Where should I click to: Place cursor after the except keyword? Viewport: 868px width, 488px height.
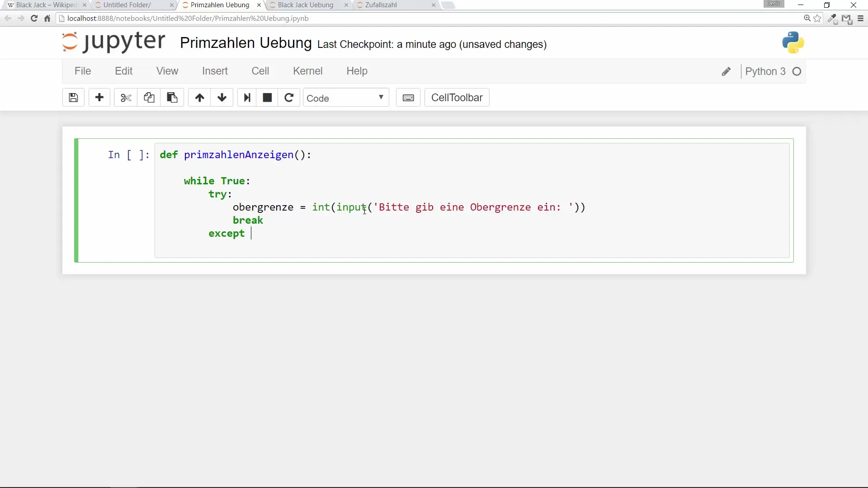tap(251, 234)
